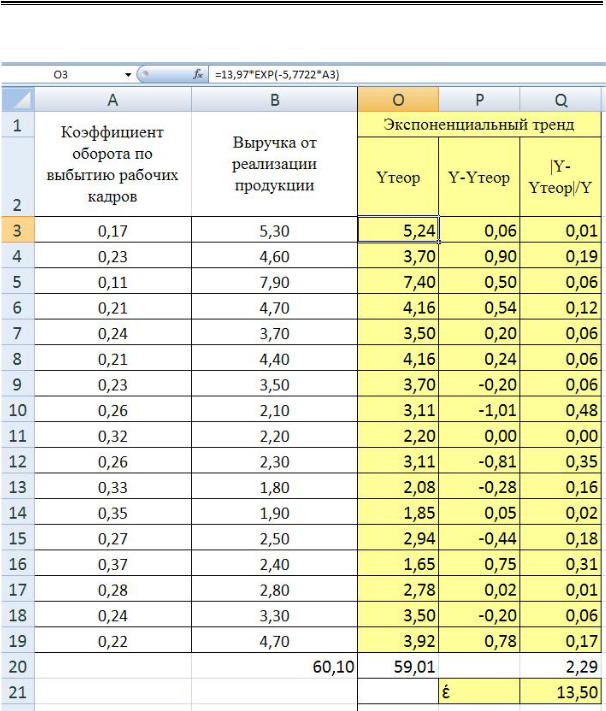Select cell O17 with value 2,78
Image resolution: width=606 pixels, height=711 pixels.
click(x=398, y=589)
